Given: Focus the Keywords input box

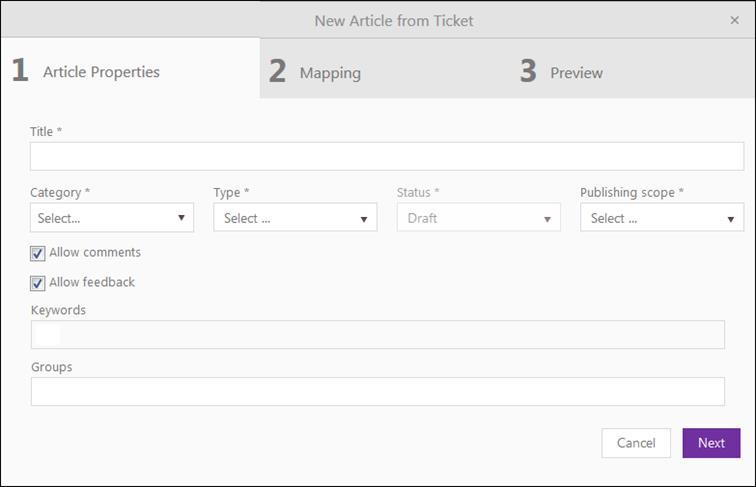Looking at the screenshot, I should click(x=378, y=335).
